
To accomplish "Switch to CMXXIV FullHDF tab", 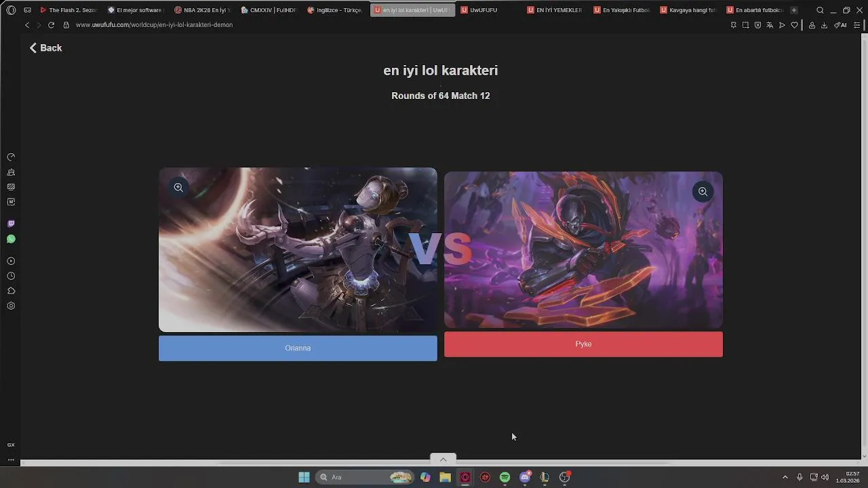I will point(269,10).
